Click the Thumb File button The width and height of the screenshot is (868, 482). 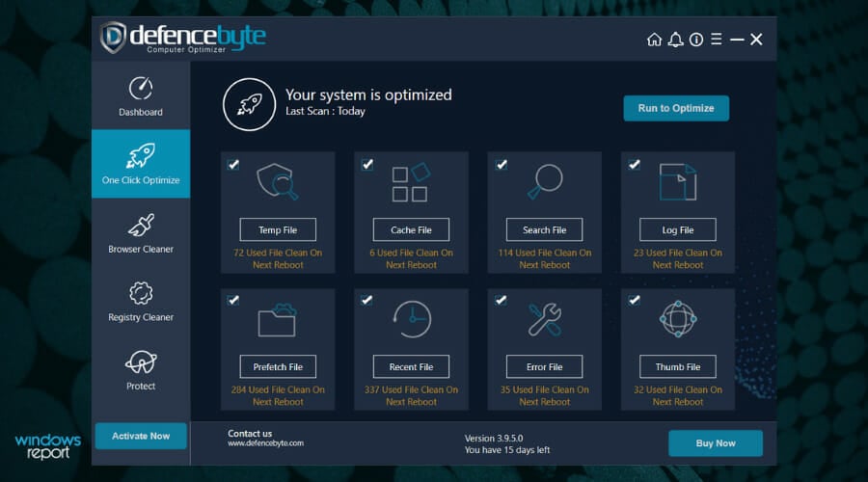(x=678, y=366)
